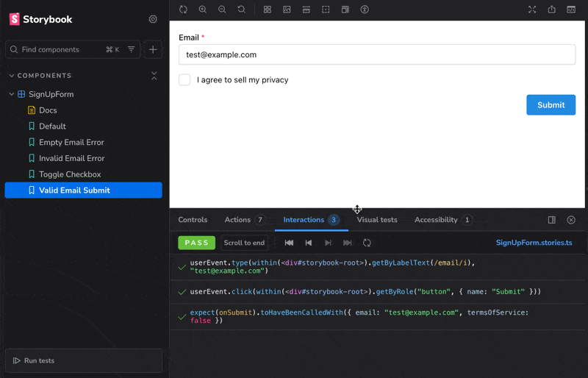Go to start of interactions
This screenshot has height=378, width=588.
[289, 243]
